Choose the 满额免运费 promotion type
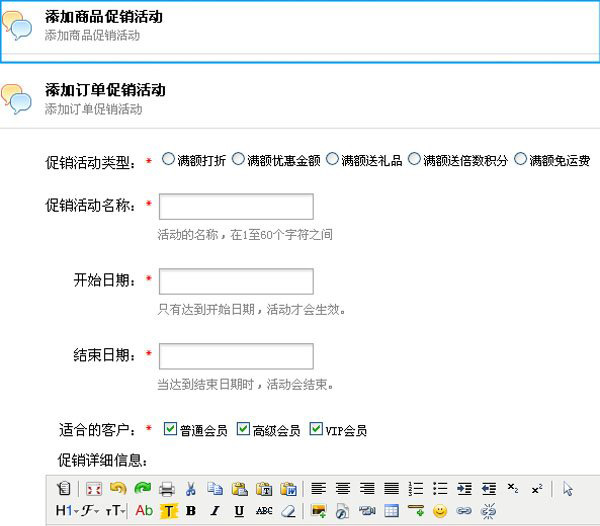The width and height of the screenshot is (600, 526). 520,159
